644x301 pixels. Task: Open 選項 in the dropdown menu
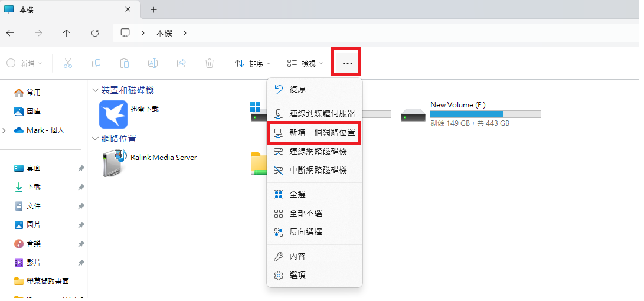297,275
